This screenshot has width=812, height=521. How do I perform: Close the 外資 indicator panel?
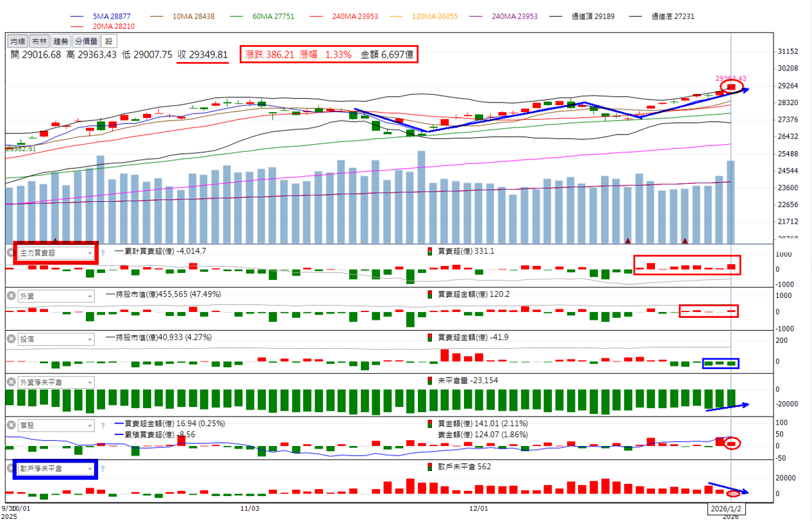[11, 296]
